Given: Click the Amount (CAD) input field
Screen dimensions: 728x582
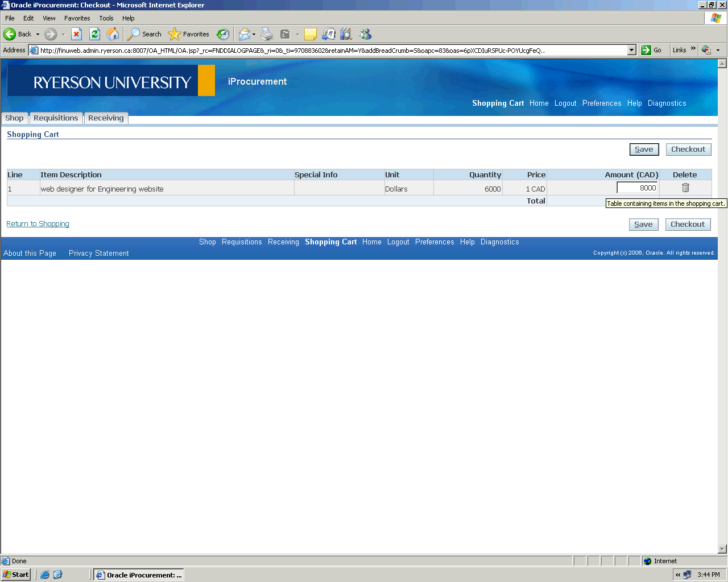Looking at the screenshot, I should tap(637, 188).
